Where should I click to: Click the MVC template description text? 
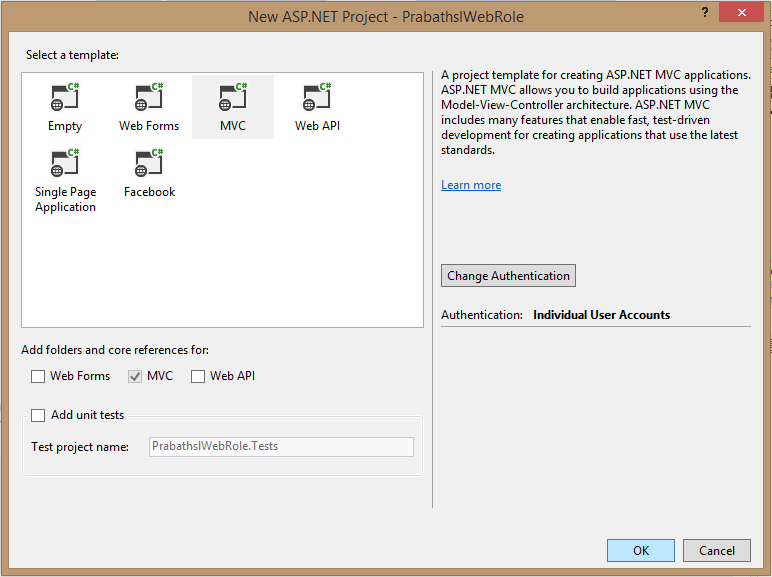596,112
